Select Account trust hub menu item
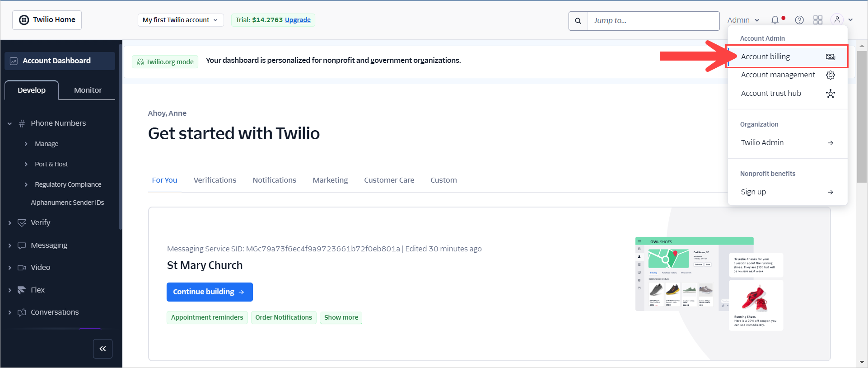868x368 pixels. coord(787,93)
